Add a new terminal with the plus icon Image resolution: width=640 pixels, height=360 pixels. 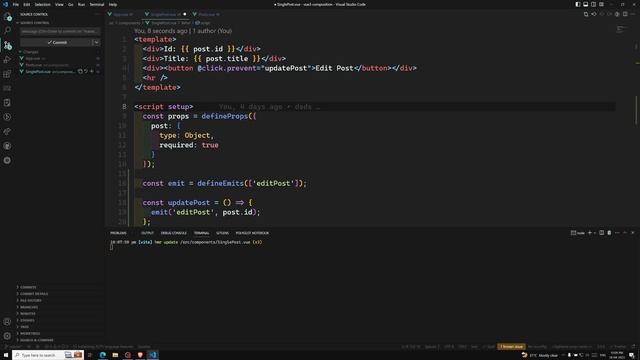589,233
